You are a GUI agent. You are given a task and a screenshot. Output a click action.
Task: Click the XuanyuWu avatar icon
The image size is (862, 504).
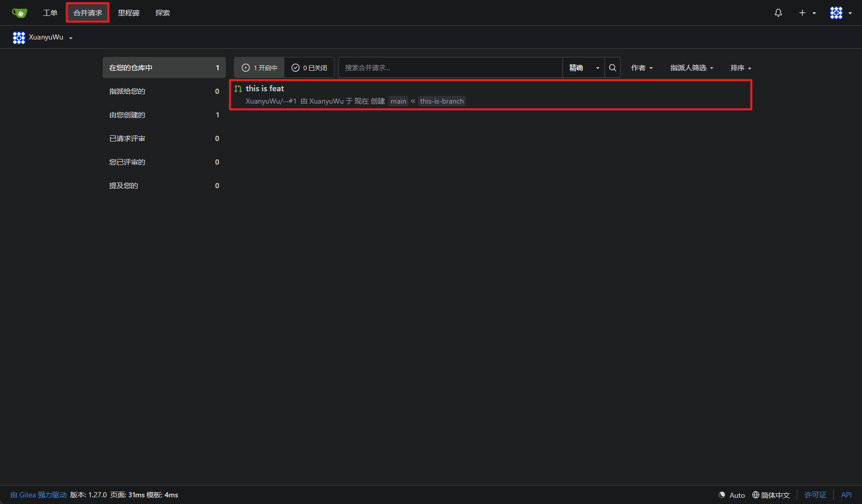(x=19, y=37)
